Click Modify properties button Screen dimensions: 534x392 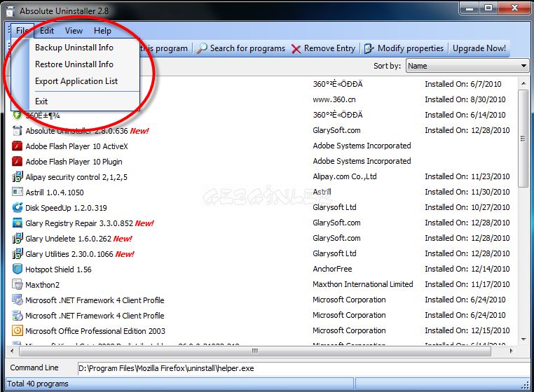tap(404, 48)
